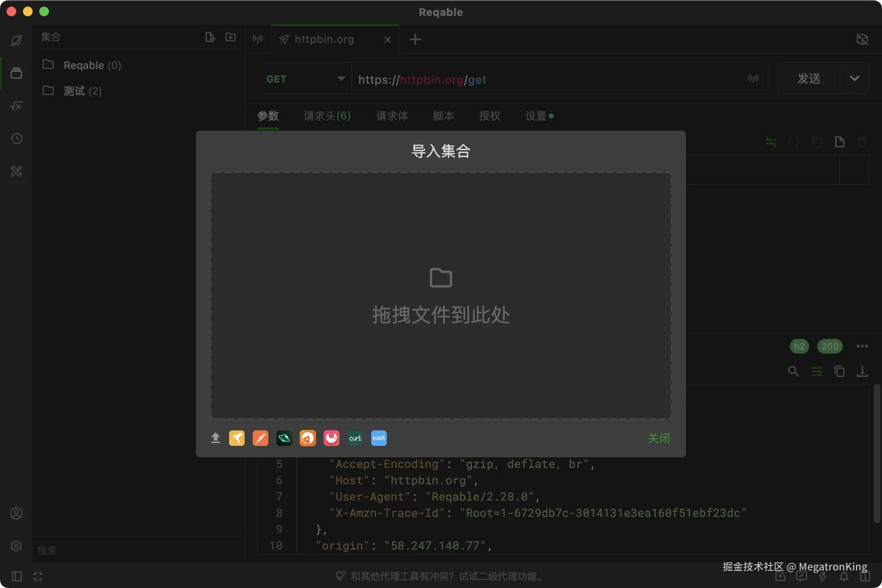Screen dimensions: 882x588
Task: Toggle word wrap in response body
Action: (x=817, y=371)
